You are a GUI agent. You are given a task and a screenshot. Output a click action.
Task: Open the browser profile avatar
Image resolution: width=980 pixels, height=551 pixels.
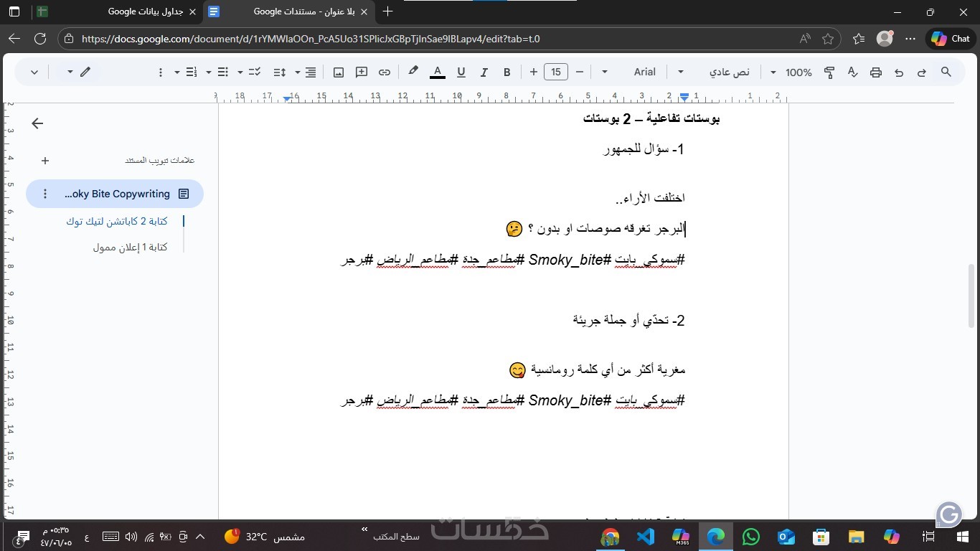click(x=885, y=39)
